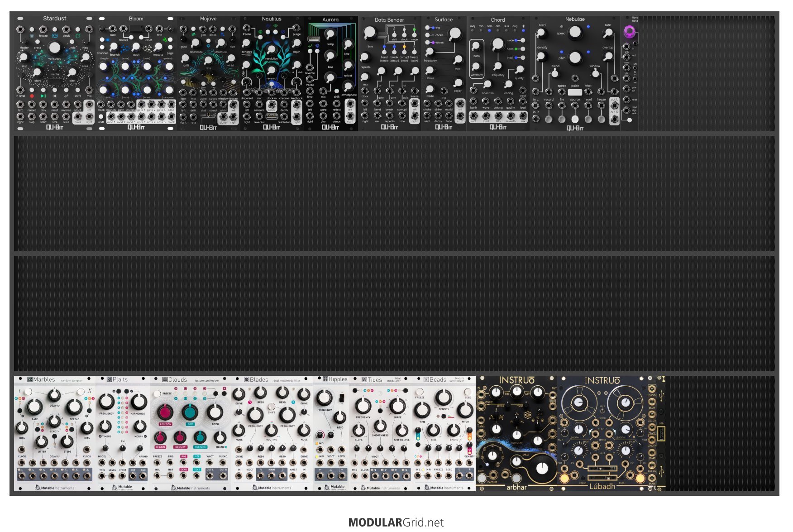Push the FREEZE button on Clouds
This screenshot has width=793, height=532.
pyautogui.click(x=158, y=394)
